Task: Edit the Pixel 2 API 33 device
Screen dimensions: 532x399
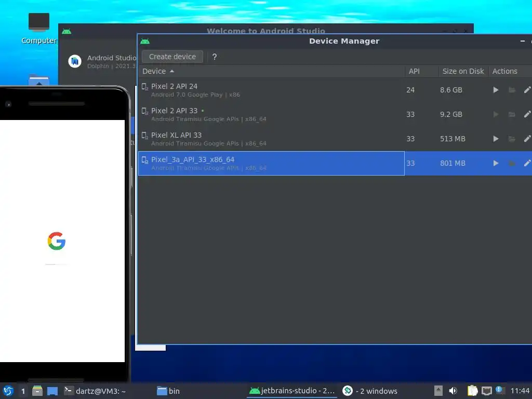Action: coord(527,114)
